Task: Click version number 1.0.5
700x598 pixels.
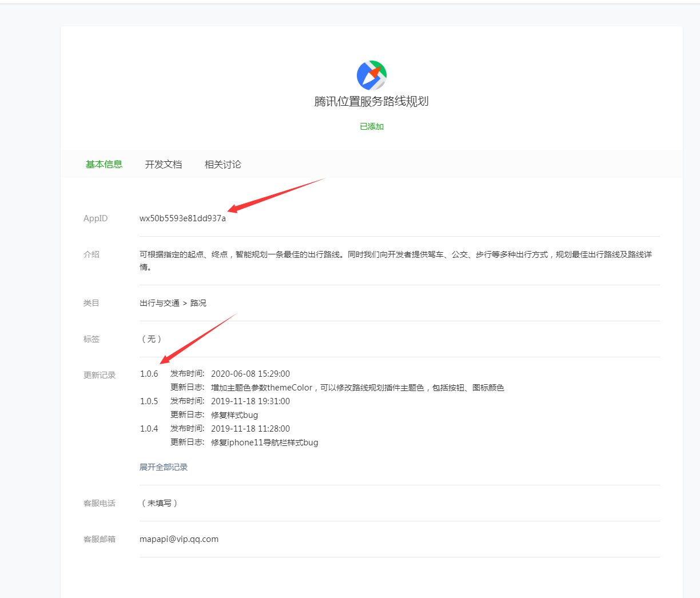Action: click(149, 401)
